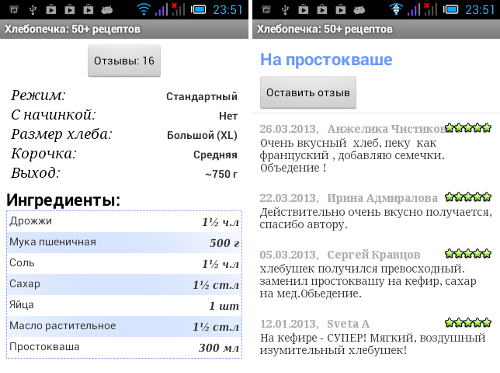Tap the USB icon in left status bar
The width and height of the screenshot is (500, 373).
(32, 10)
